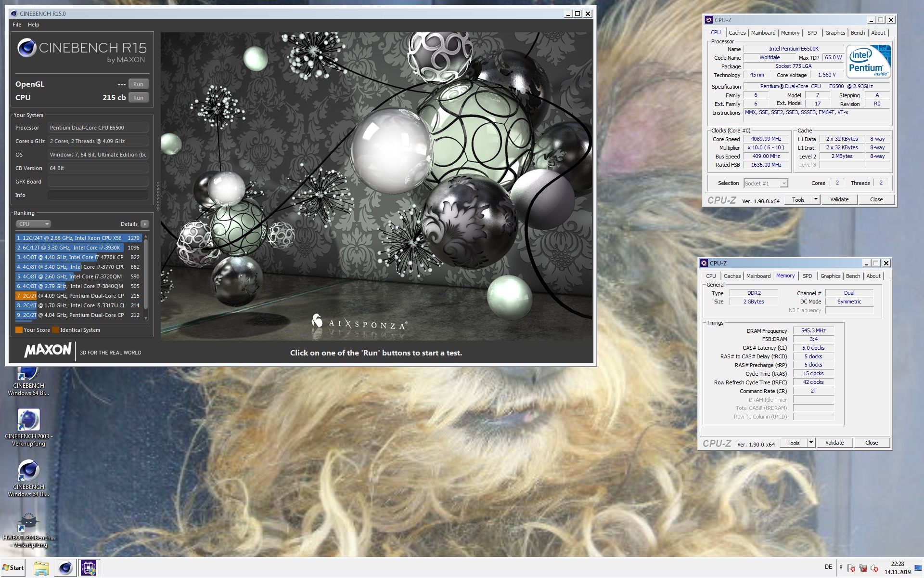Click the GFX Board field

[x=98, y=182]
